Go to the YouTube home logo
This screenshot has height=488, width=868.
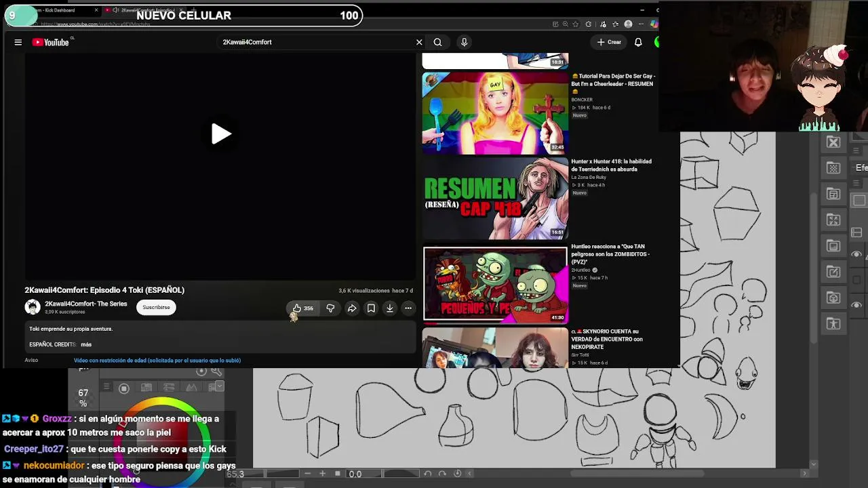pyautogui.click(x=51, y=42)
